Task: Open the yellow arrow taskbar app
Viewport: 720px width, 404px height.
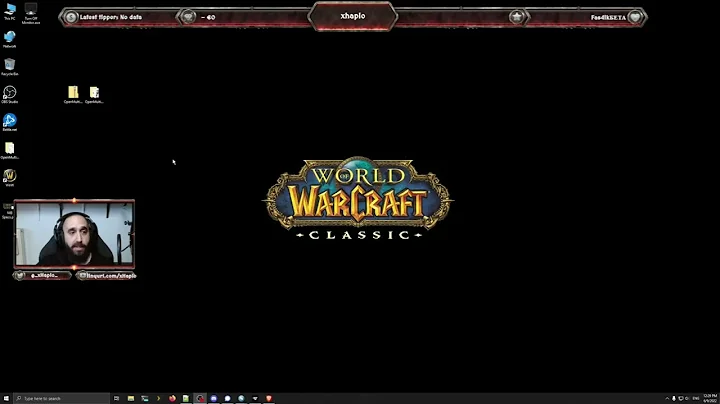Action: (x=158, y=398)
